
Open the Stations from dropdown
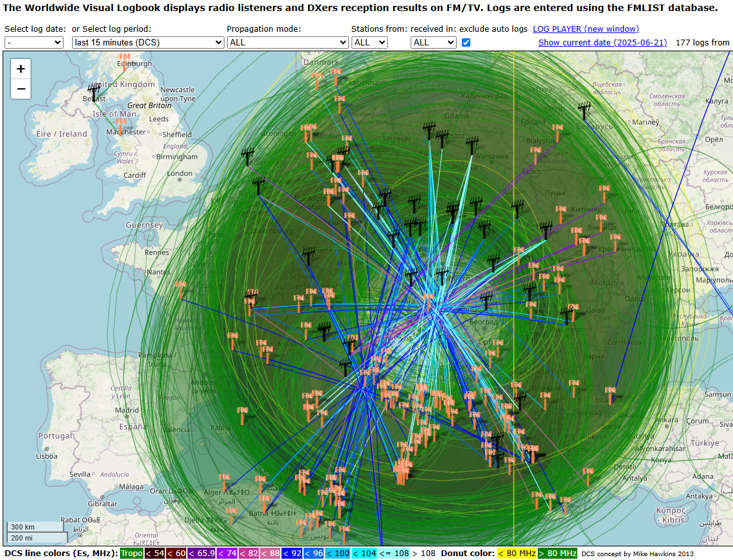(369, 43)
